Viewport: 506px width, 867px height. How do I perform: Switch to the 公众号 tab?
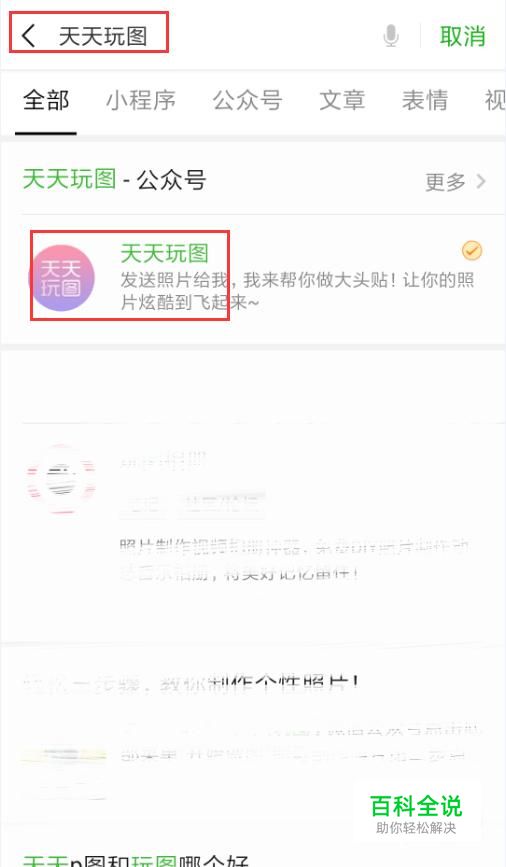click(x=247, y=101)
